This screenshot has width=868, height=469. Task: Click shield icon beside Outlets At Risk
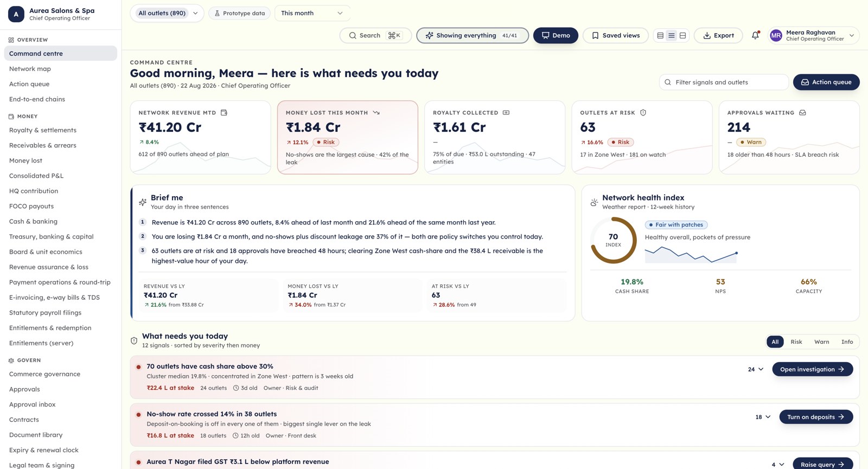click(x=643, y=113)
